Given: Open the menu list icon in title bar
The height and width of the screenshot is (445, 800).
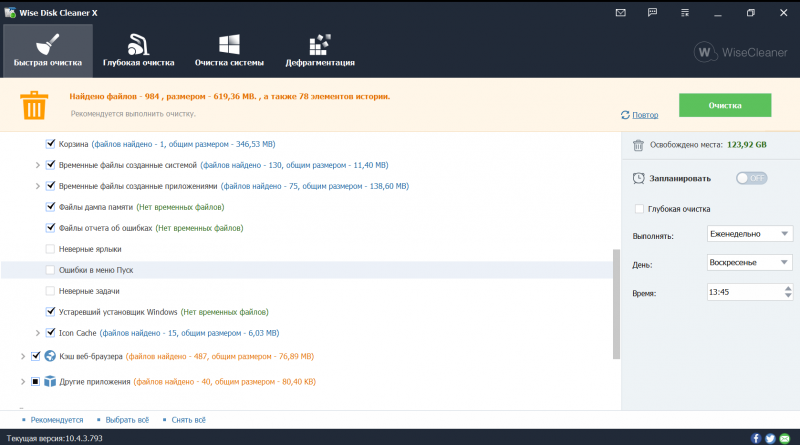Looking at the screenshot, I should click(x=685, y=13).
